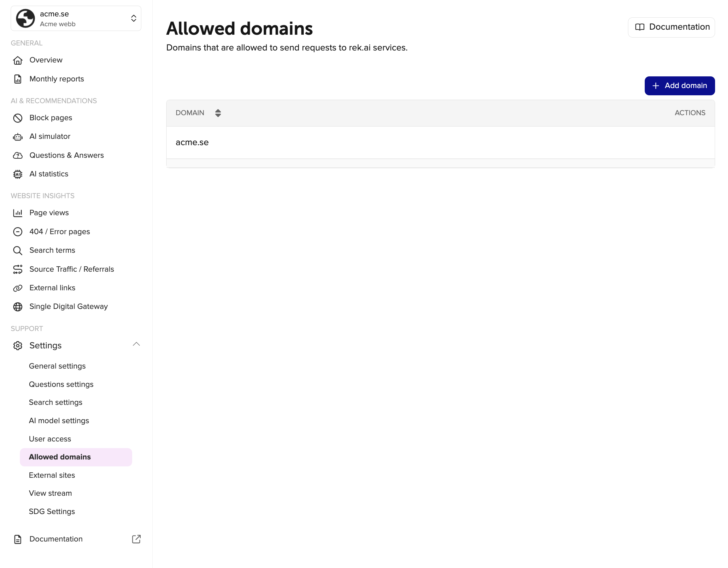Go to External sites settings
Screen dimensions: 728x568
pos(52,475)
